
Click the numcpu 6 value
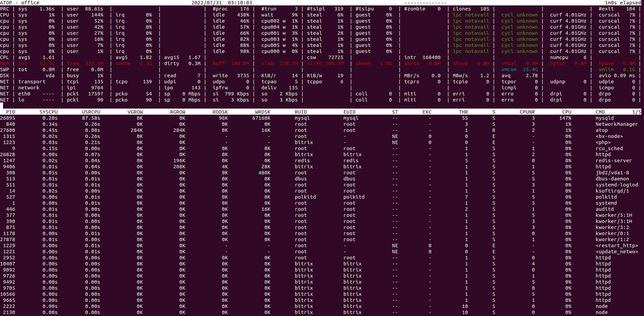pyautogui.click(x=568, y=57)
